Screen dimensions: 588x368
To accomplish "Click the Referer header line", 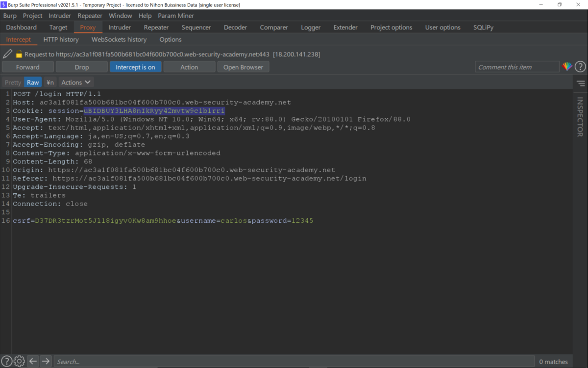I will [x=189, y=179].
